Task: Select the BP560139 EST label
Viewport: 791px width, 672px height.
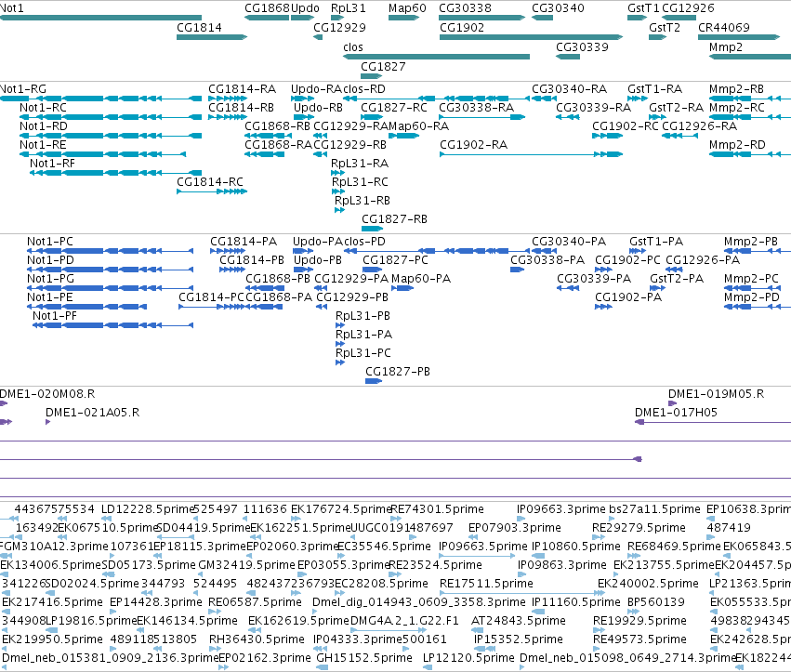Action: (x=656, y=602)
